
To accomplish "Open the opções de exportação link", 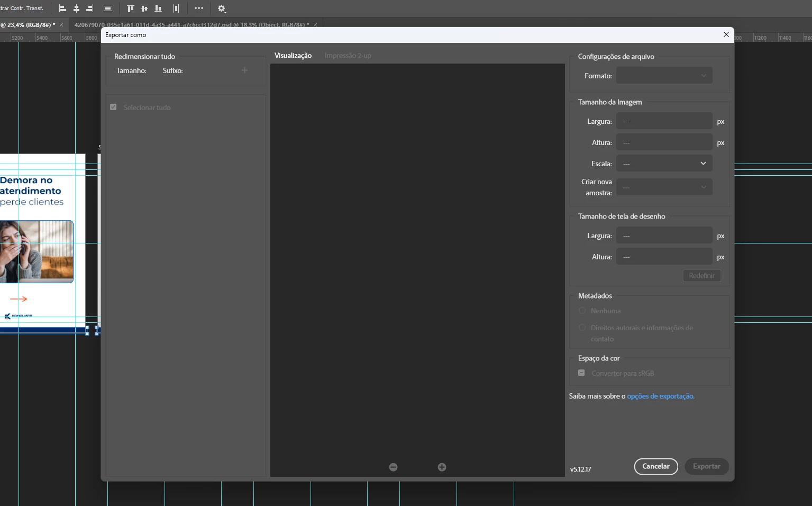I will click(660, 396).
